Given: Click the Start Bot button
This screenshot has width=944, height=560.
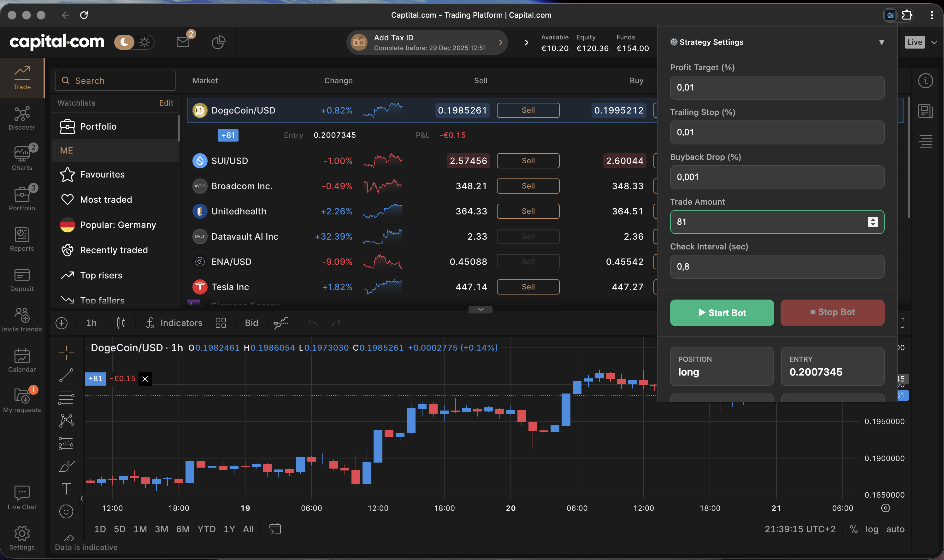Looking at the screenshot, I should 721,312.
